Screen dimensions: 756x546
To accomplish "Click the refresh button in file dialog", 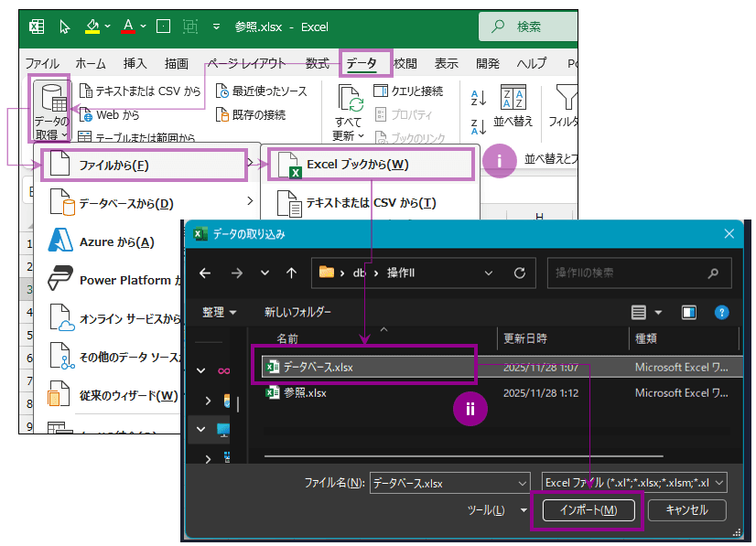I will coord(519,273).
